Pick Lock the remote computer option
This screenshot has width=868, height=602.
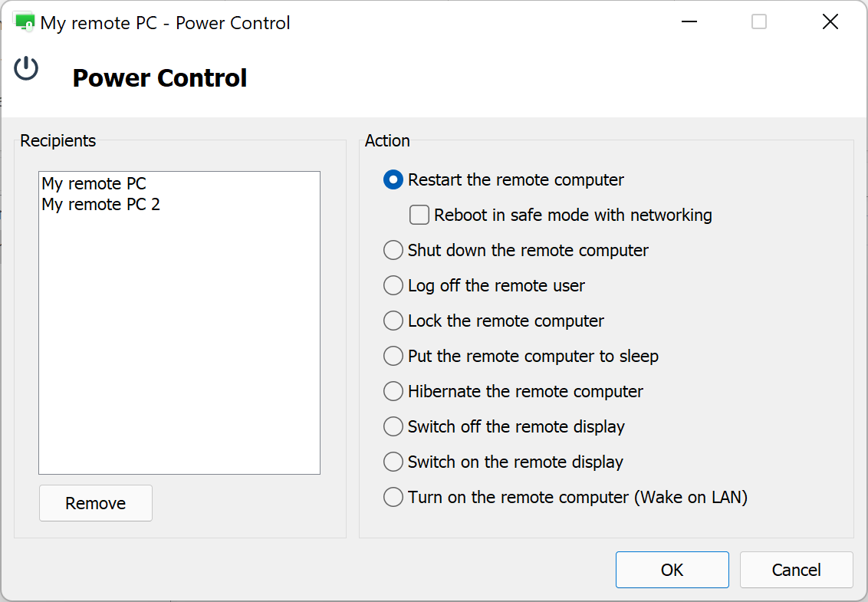(x=393, y=321)
